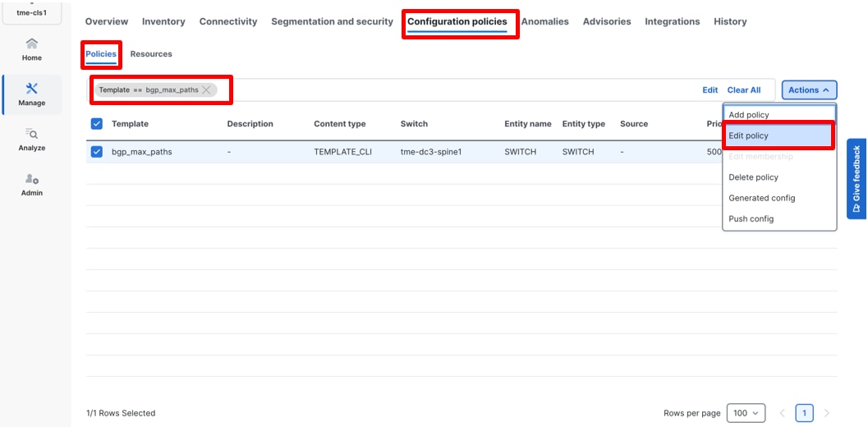Sort by the Source column header

tap(634, 123)
